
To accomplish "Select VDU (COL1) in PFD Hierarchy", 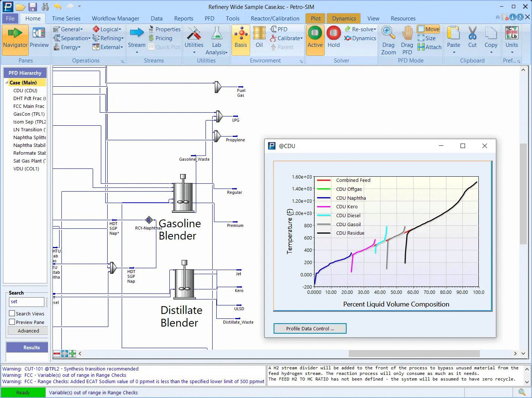I will (x=26, y=168).
